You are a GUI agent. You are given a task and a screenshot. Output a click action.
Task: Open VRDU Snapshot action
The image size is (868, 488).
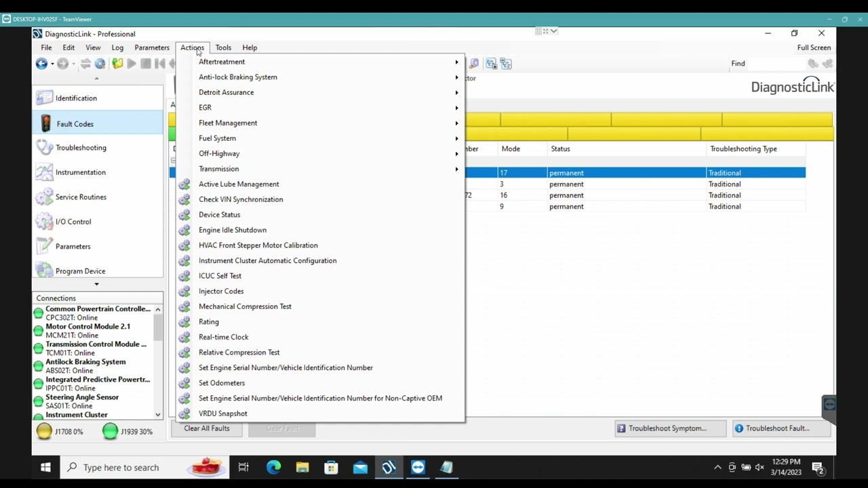pos(320,413)
